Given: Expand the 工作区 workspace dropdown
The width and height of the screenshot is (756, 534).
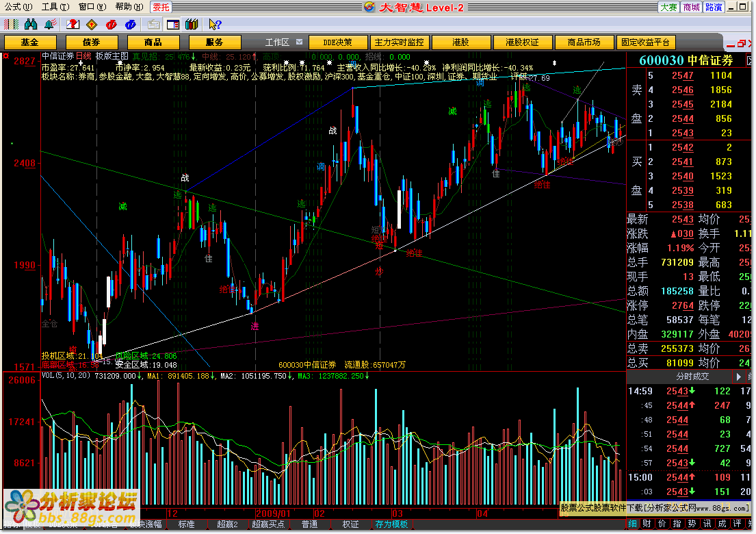Looking at the screenshot, I should pos(300,42).
